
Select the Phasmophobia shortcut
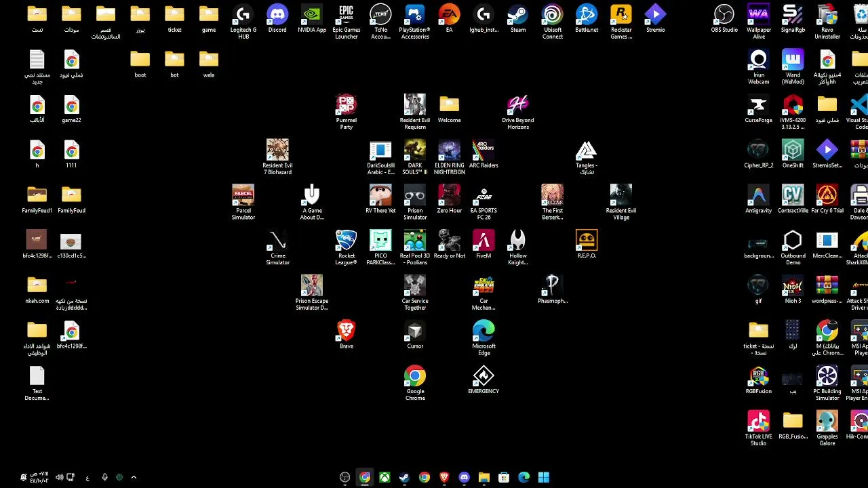[553, 289]
